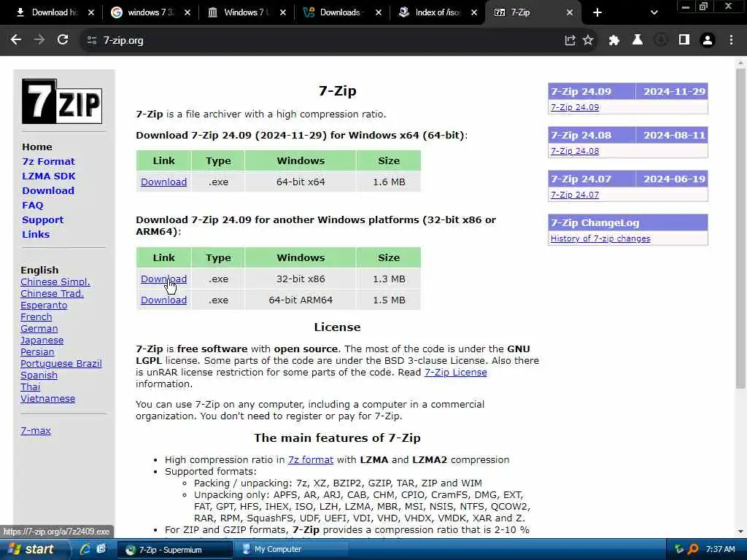This screenshot has height=560, width=747.
Task: Download the 64-bit x64 .exe installer
Action: point(163,182)
